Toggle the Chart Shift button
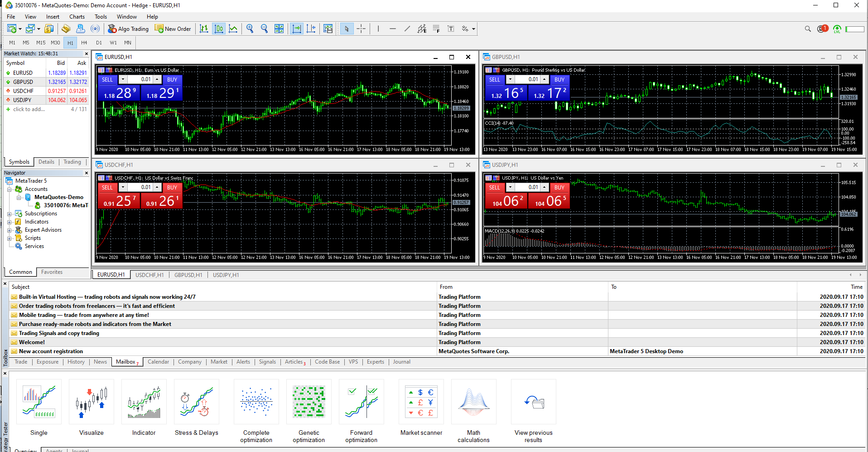This screenshot has height=452, width=868. point(311,29)
